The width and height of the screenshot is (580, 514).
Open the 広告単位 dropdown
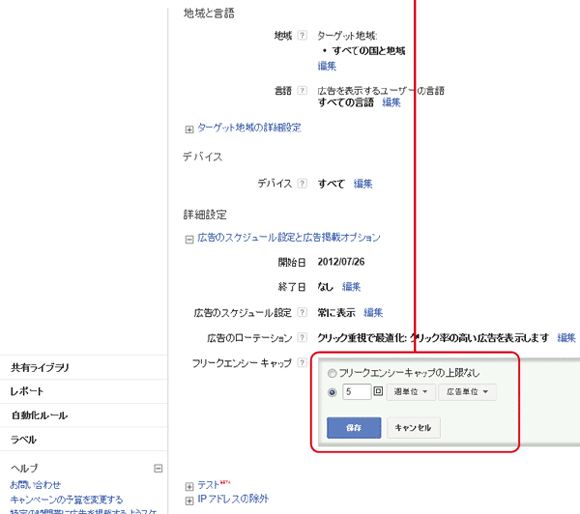(467, 392)
